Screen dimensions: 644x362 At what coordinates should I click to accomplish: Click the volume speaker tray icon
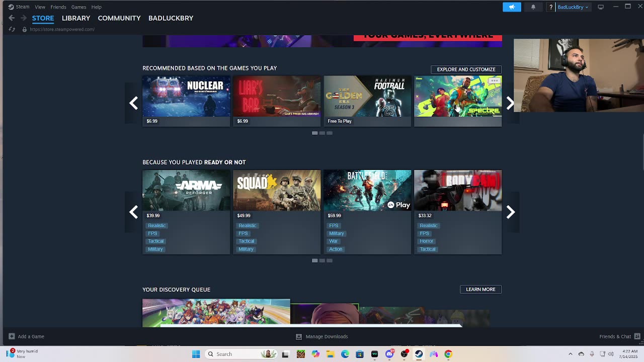click(611, 354)
